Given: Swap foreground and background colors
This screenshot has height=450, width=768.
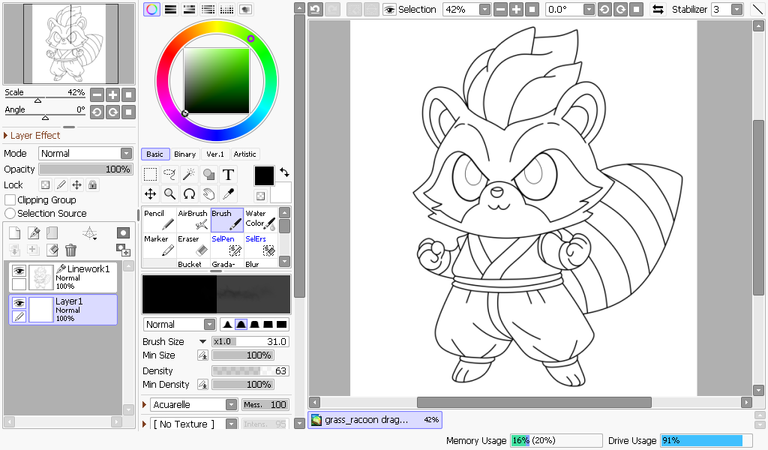Looking at the screenshot, I should click(x=285, y=172).
